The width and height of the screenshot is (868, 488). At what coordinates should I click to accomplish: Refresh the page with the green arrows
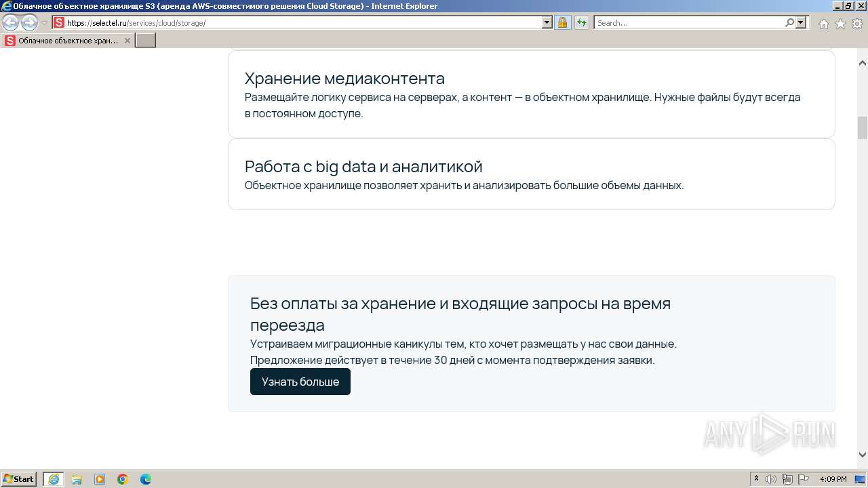pyautogui.click(x=581, y=22)
